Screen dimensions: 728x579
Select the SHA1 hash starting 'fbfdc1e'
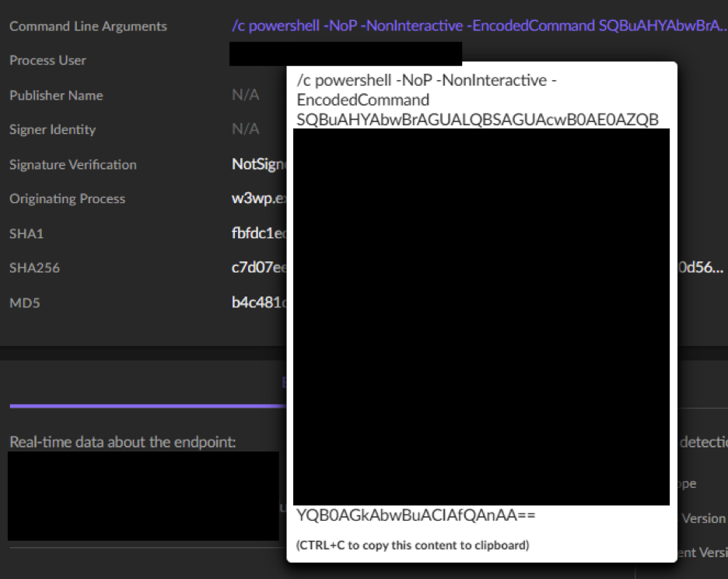pos(259,233)
